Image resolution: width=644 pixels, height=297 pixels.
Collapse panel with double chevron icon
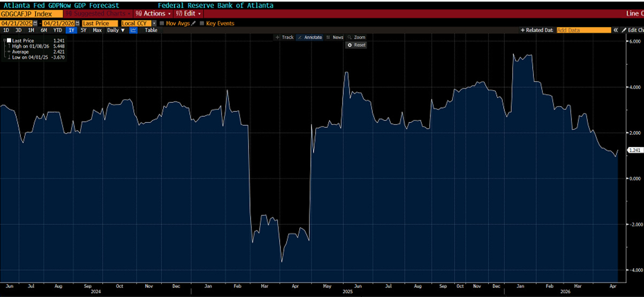tap(616, 31)
